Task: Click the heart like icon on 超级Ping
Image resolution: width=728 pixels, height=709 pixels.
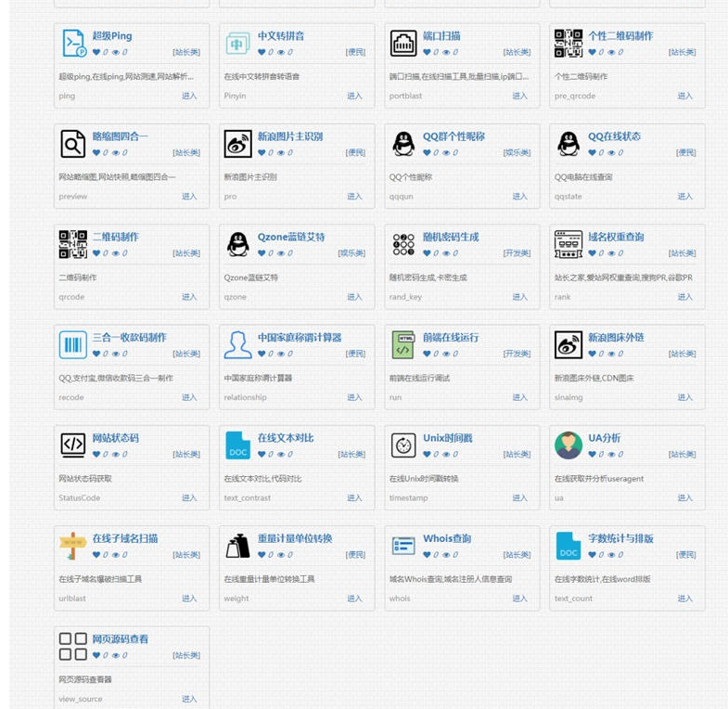Action: pyautogui.click(x=96, y=52)
